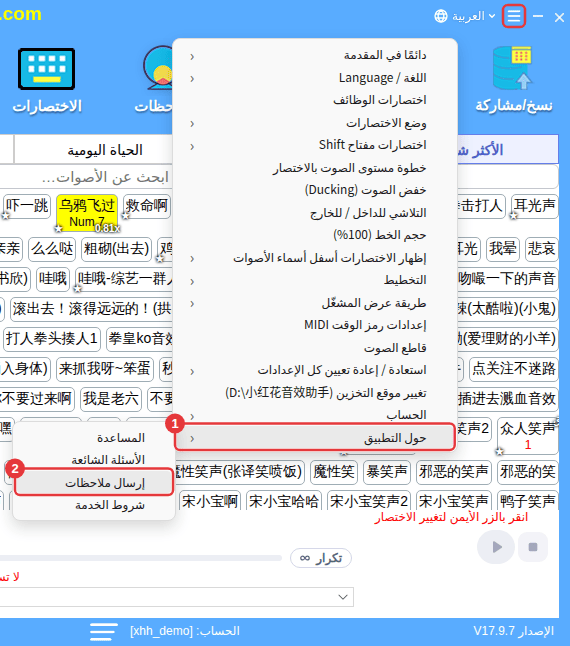Open the hamburger main menu icon
The height and width of the screenshot is (646, 570).
[x=514, y=16]
